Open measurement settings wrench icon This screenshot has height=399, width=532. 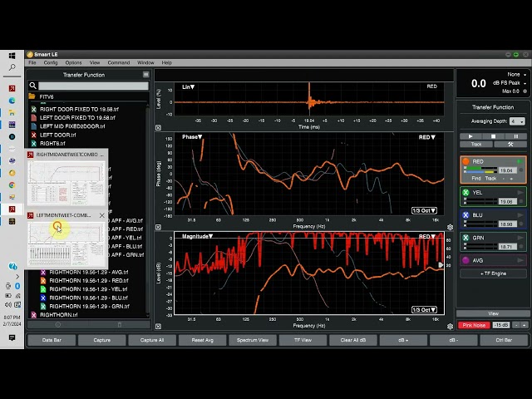510,144
